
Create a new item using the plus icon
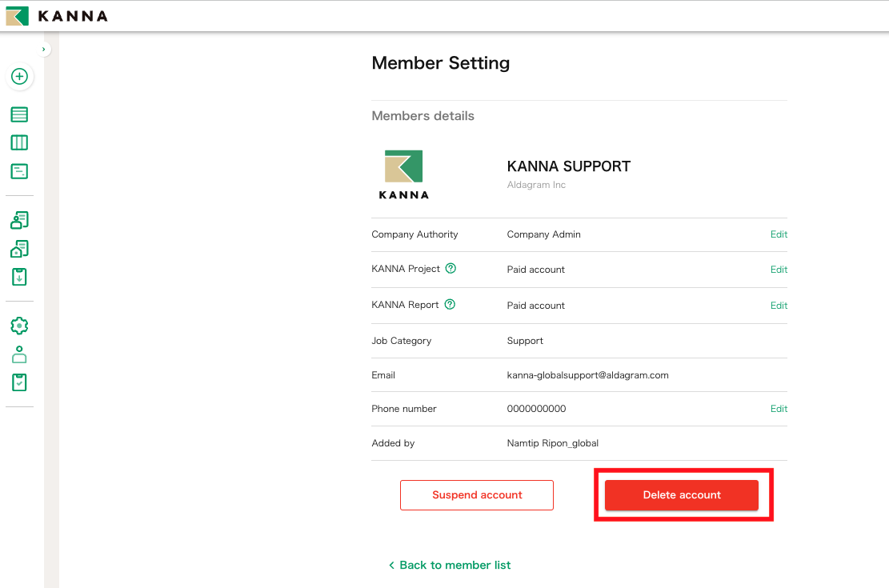click(x=18, y=77)
